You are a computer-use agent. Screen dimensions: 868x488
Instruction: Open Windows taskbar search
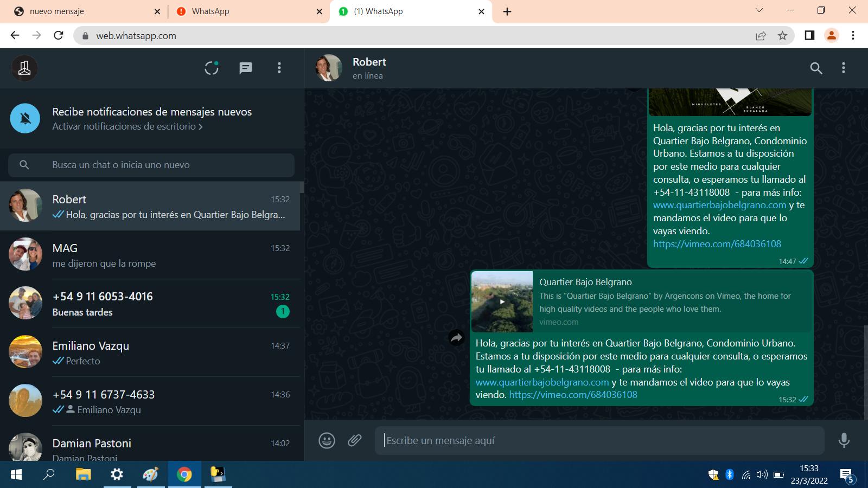(x=49, y=475)
